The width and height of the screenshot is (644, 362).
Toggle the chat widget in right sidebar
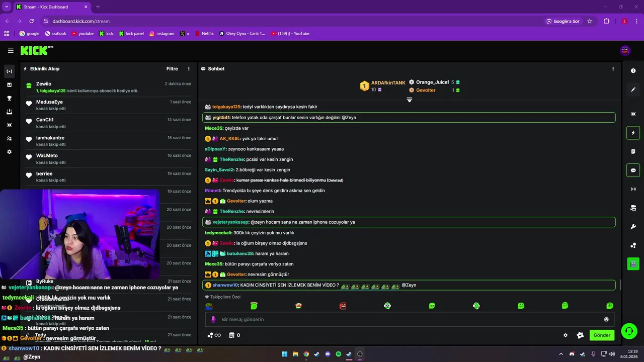(633, 170)
